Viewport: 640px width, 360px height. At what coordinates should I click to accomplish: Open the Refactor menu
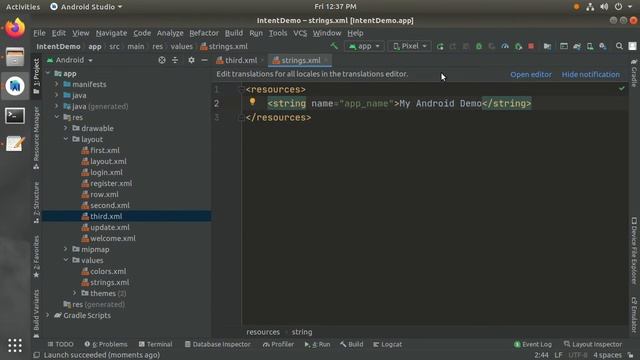(x=204, y=33)
